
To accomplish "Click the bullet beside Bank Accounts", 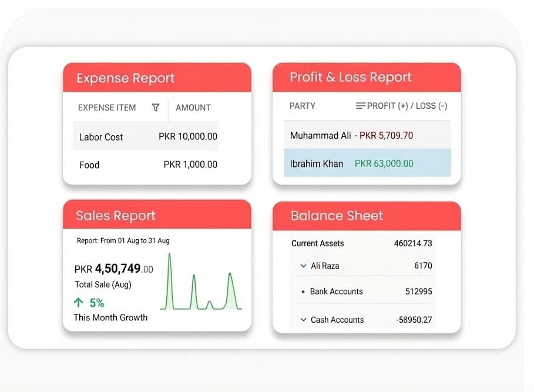I will point(303,292).
